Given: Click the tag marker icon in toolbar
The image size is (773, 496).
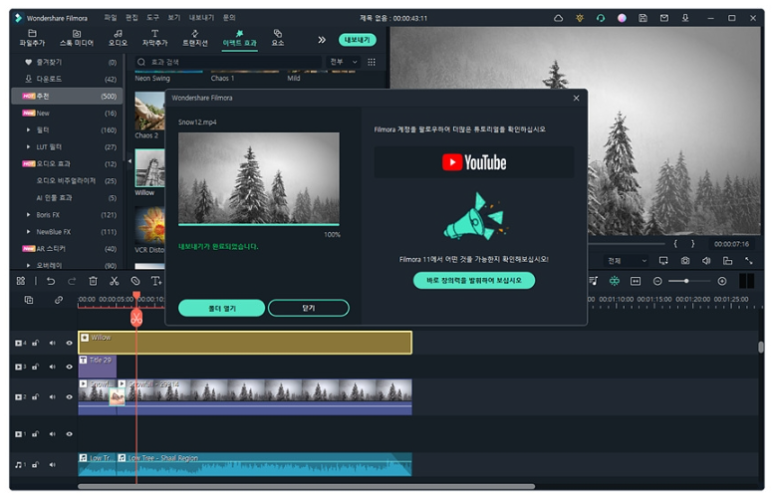Looking at the screenshot, I should [135, 281].
